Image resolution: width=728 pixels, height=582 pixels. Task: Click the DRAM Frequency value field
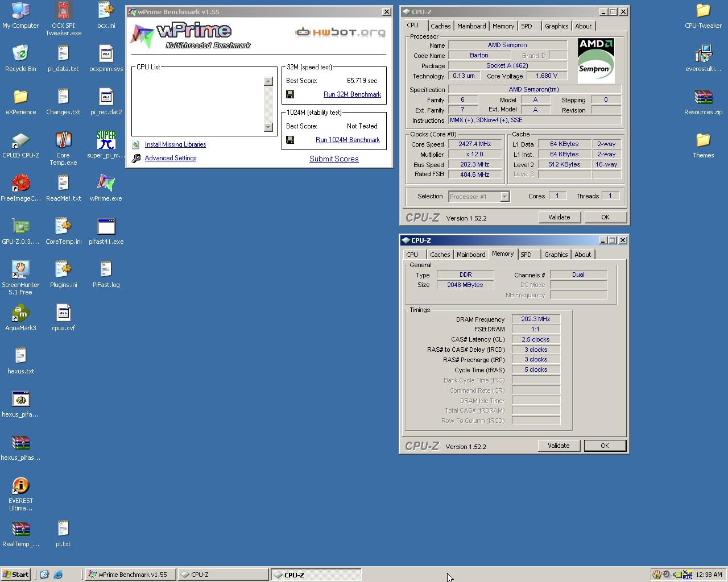[x=536, y=319]
